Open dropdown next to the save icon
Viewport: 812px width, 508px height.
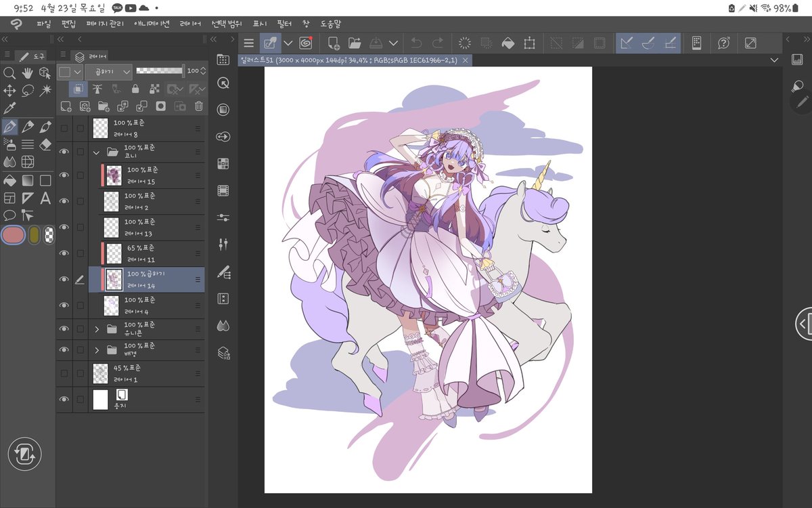[x=393, y=43]
